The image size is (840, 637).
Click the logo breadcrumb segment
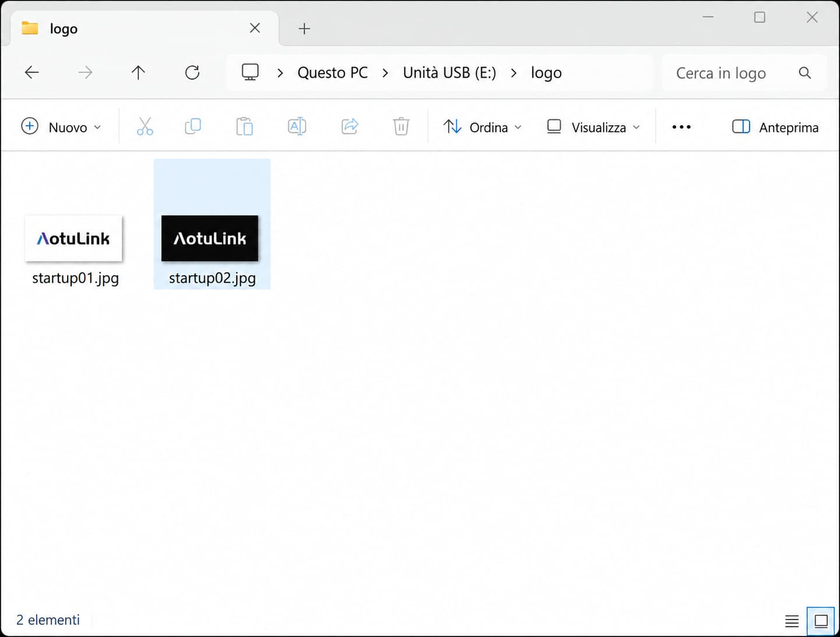coord(546,73)
